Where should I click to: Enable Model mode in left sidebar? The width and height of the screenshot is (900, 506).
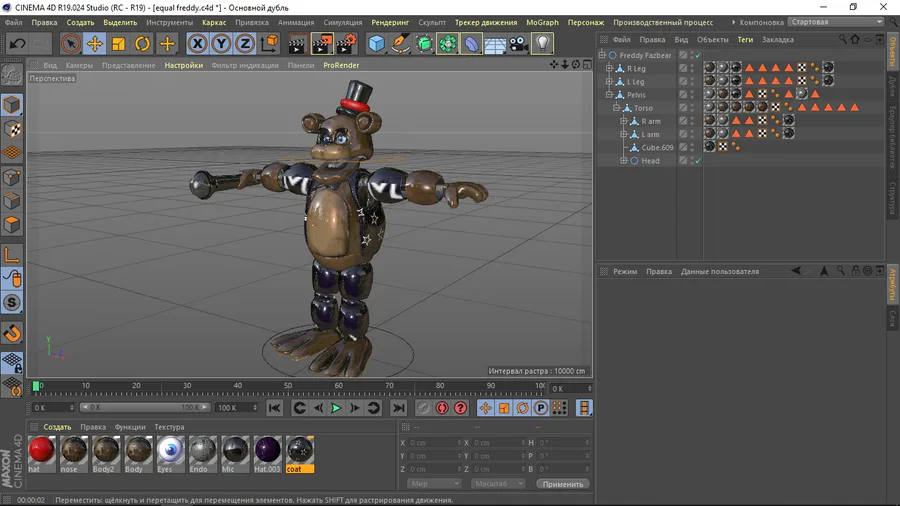(x=12, y=105)
